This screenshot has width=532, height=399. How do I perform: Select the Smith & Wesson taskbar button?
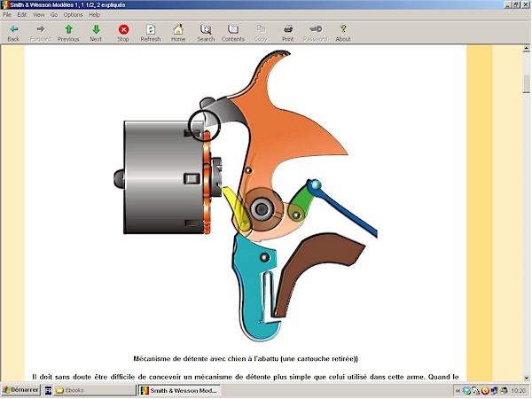(x=179, y=390)
